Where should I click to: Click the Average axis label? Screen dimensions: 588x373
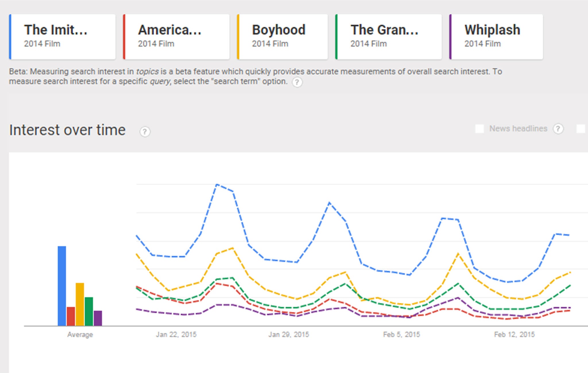[80, 335]
